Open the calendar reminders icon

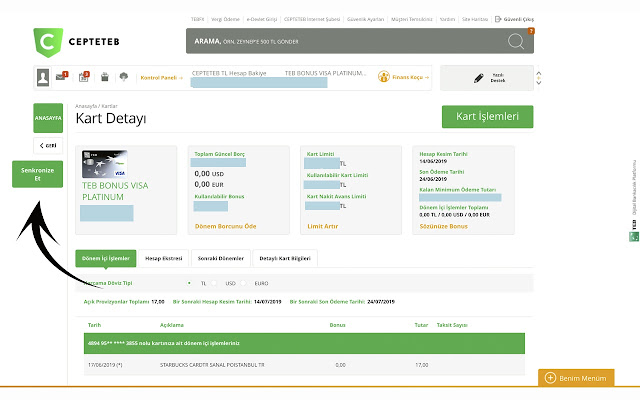(x=84, y=77)
